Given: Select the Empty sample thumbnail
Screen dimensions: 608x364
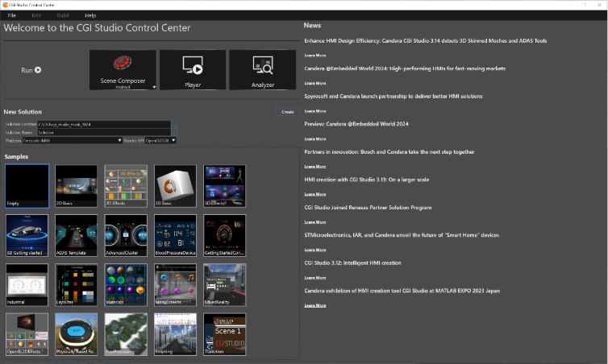Looking at the screenshot, I should [27, 186].
